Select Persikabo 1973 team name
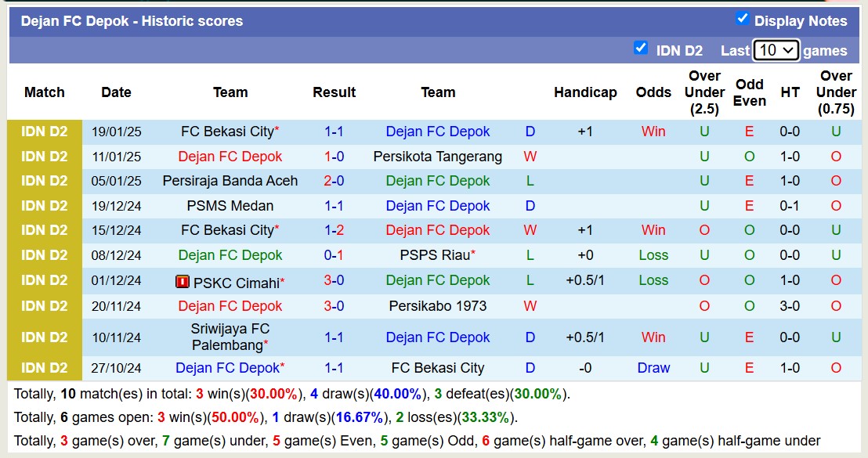The height and width of the screenshot is (458, 868). [437, 306]
